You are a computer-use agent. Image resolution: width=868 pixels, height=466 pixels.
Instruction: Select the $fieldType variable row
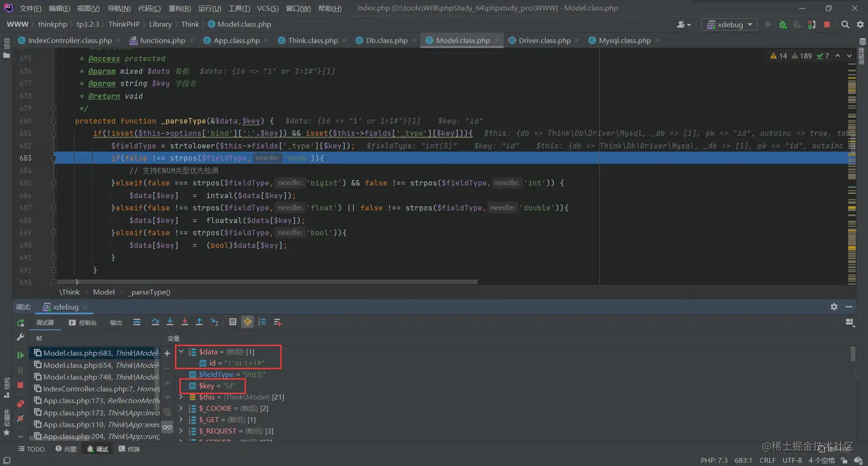click(x=227, y=374)
